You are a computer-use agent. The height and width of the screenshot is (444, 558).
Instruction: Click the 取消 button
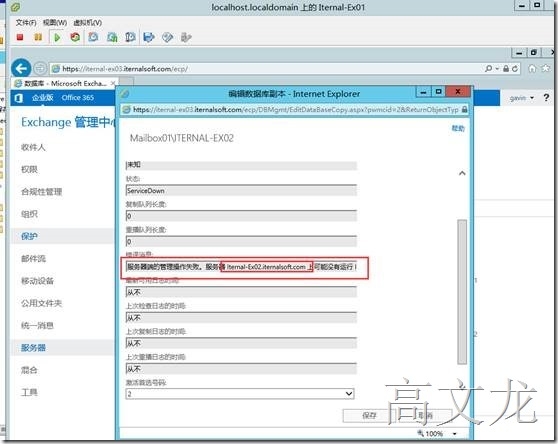(x=425, y=415)
